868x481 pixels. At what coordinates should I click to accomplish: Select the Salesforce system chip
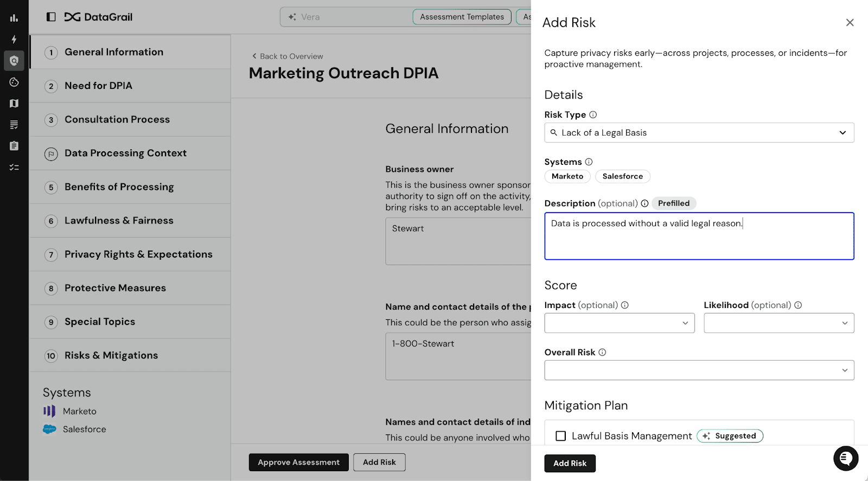tap(623, 176)
